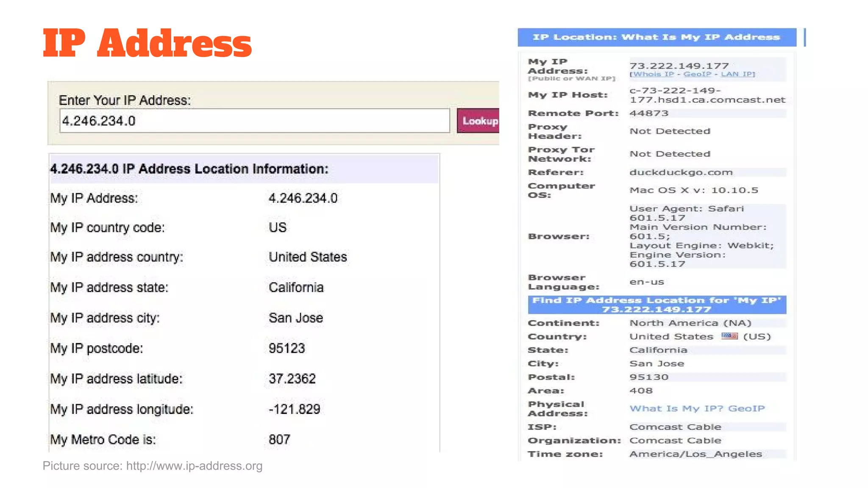Image resolution: width=868 pixels, height=488 pixels.
Task: Click the IP address input field
Action: pos(254,121)
